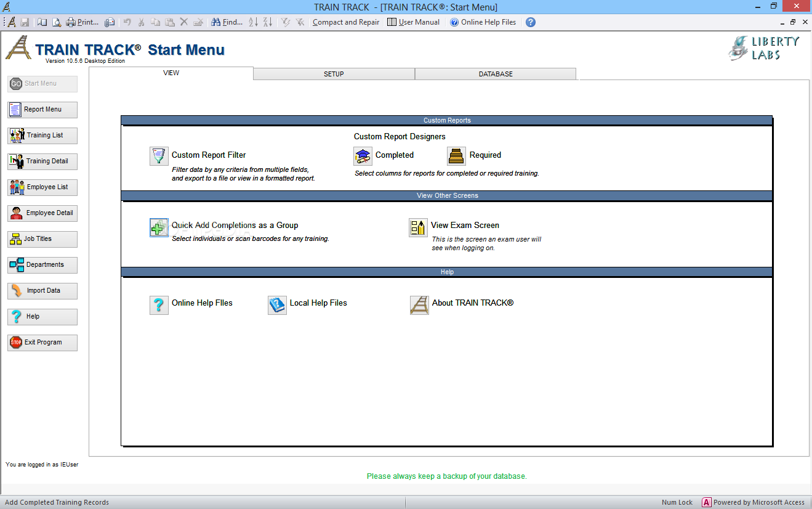This screenshot has width=812, height=509.
Task: Click the Quick Add Completions as a Group label
Action: click(235, 226)
